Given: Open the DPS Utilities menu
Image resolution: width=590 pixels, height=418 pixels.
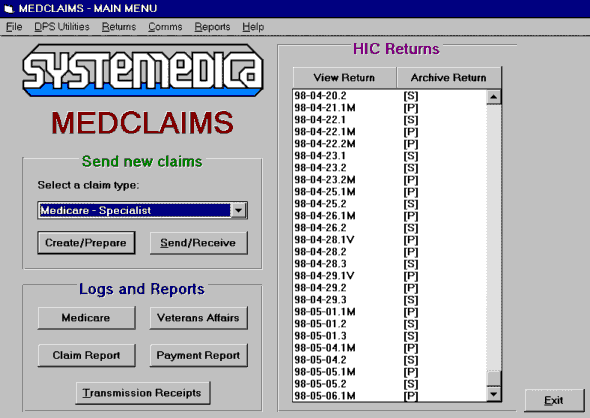Looking at the screenshot, I should point(62,27).
